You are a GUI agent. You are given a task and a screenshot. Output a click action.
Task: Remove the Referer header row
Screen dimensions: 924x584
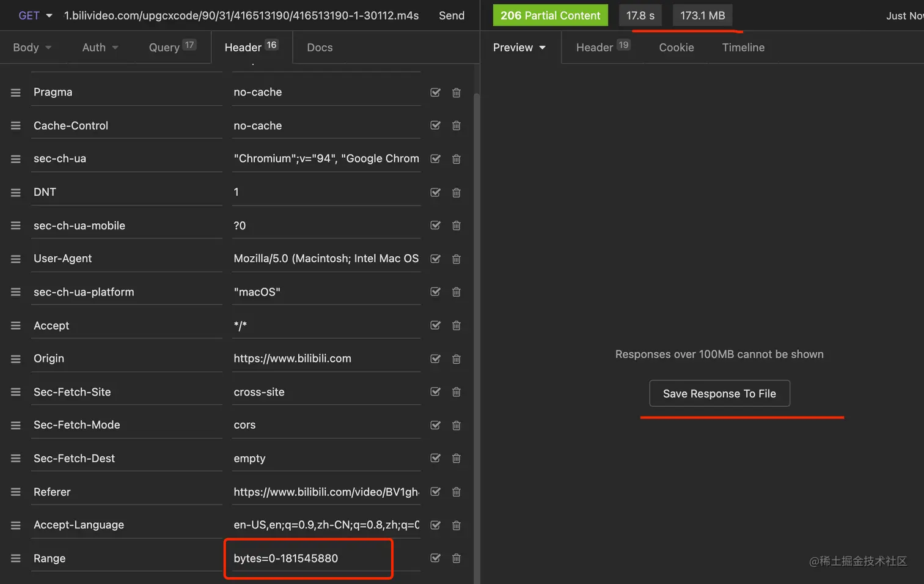(456, 492)
